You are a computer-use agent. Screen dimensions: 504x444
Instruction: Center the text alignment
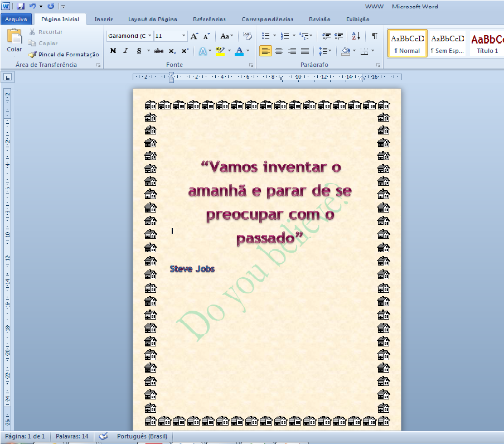[279, 51]
